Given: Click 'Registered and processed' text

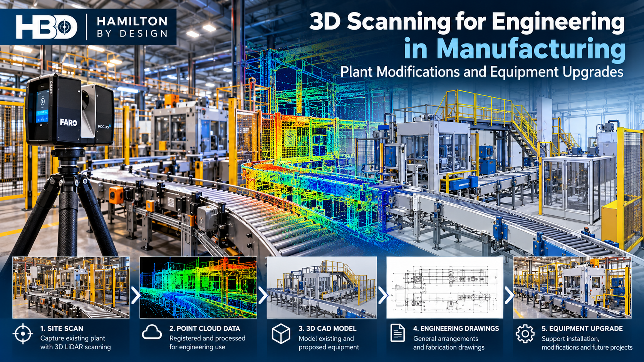Looking at the screenshot, I should click(207, 338).
